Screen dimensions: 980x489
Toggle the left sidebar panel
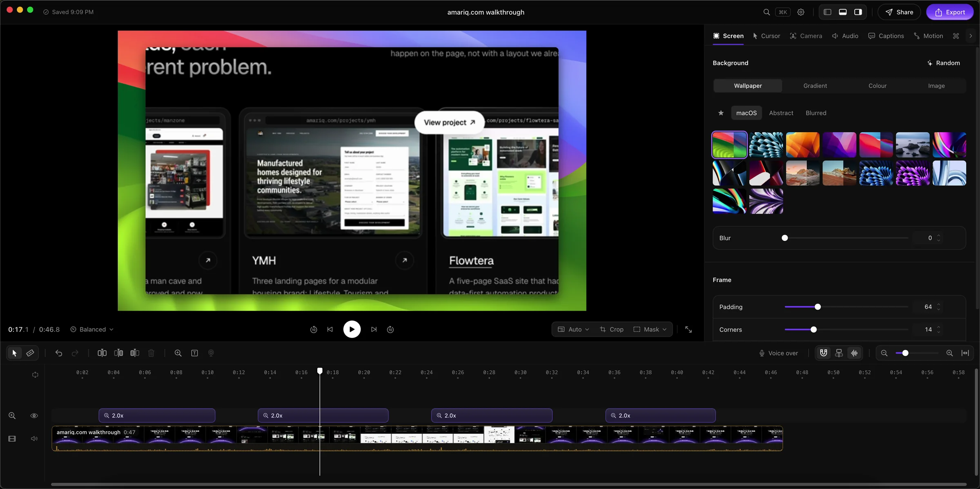tap(828, 12)
